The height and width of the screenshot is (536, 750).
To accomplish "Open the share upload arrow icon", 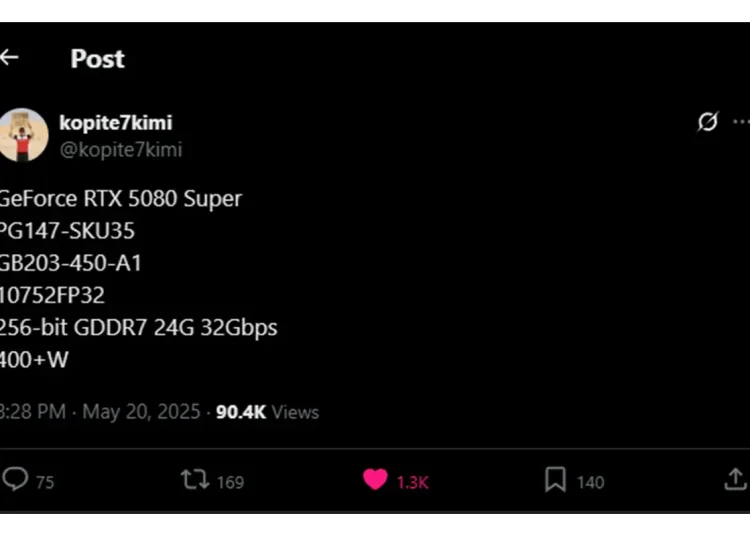I will tap(736, 480).
